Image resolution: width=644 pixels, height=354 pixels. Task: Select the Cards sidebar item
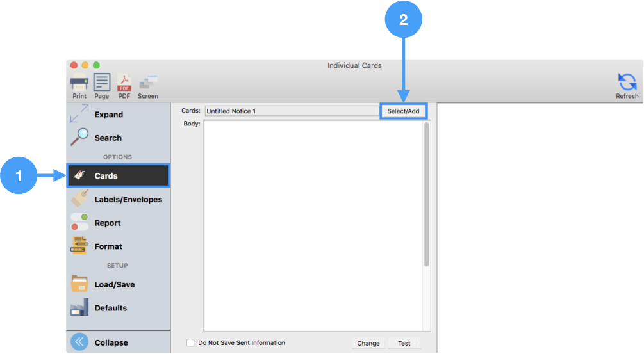click(x=118, y=175)
